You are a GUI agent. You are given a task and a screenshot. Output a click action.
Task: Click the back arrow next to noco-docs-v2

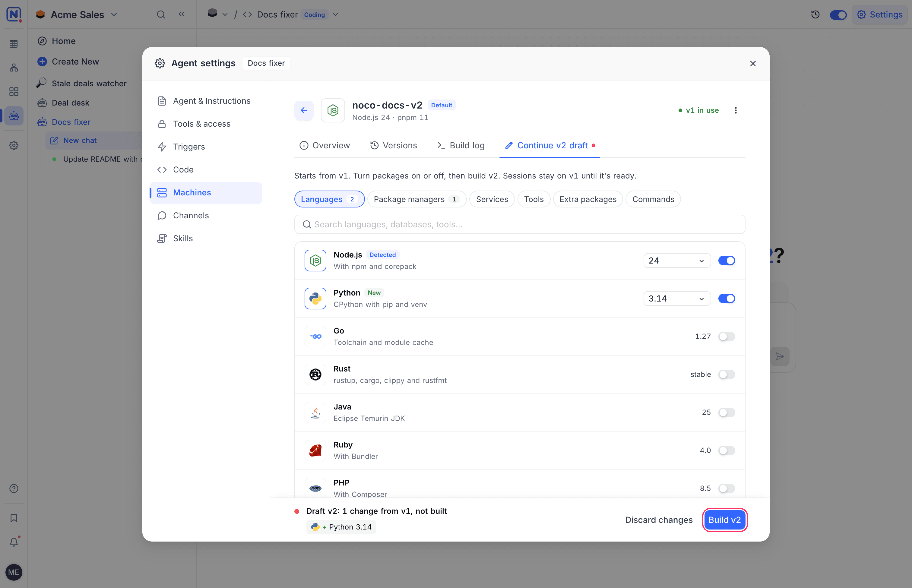pyautogui.click(x=304, y=110)
